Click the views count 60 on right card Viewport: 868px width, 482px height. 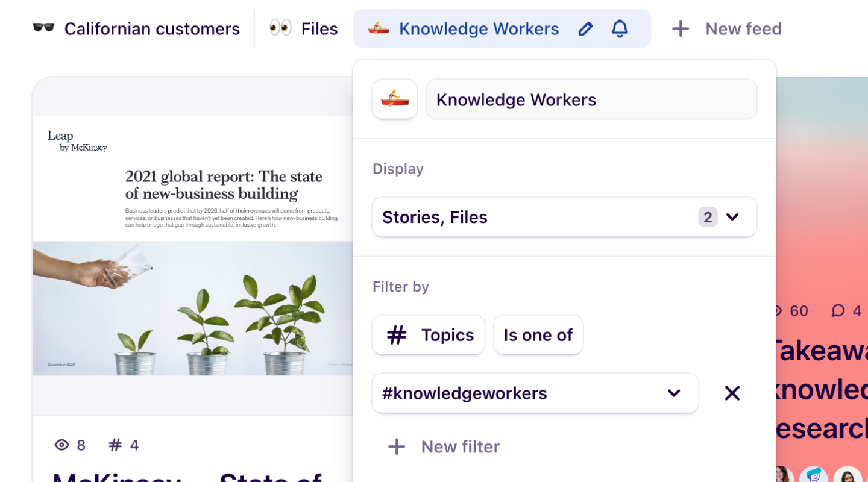[799, 311]
